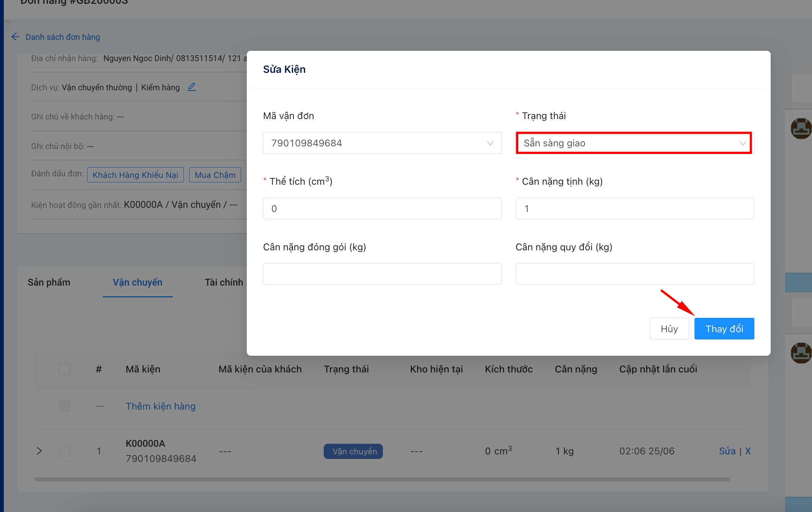Focus the Cân nặng tịnh (kg) input field

(x=634, y=209)
